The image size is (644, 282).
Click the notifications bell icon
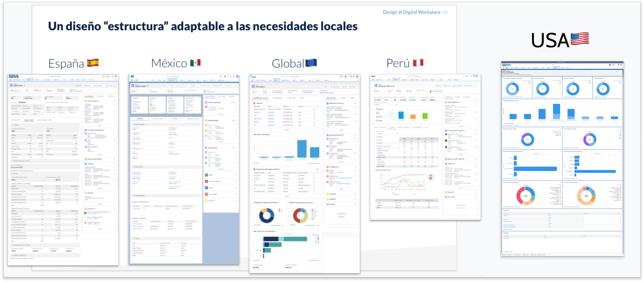click(x=618, y=65)
